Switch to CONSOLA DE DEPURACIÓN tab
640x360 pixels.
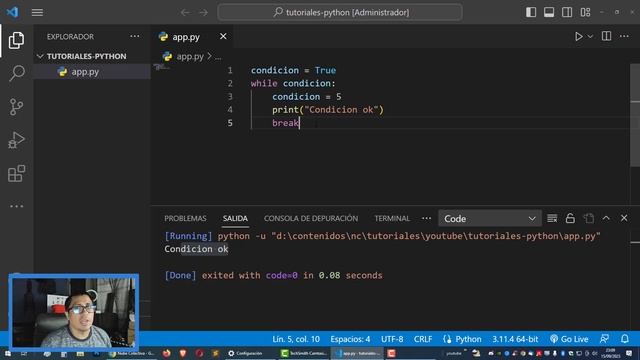[311, 218]
